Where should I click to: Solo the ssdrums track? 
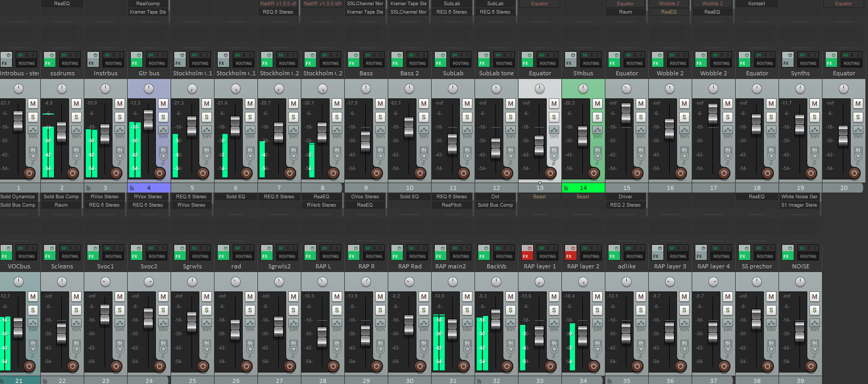point(76,117)
